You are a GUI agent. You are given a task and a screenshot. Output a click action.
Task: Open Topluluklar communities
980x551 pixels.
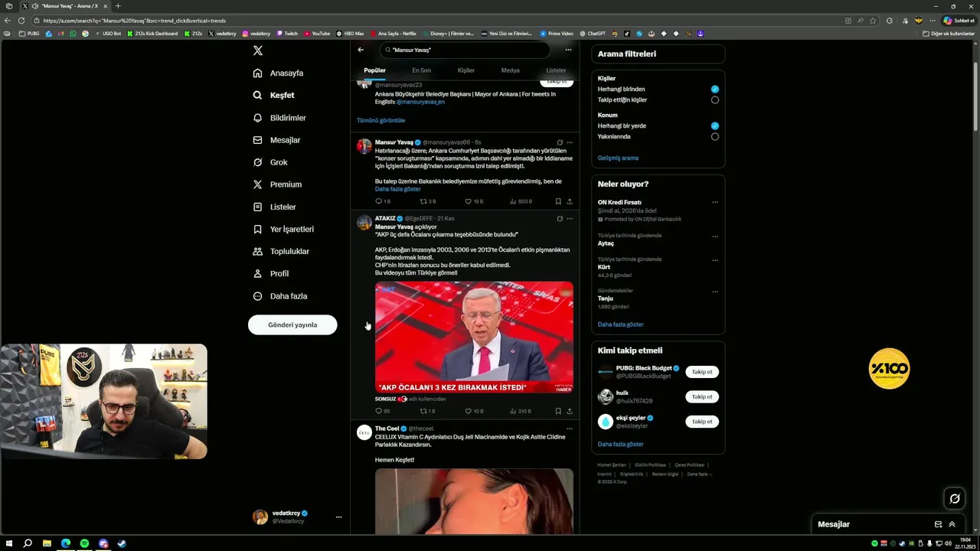(281, 251)
